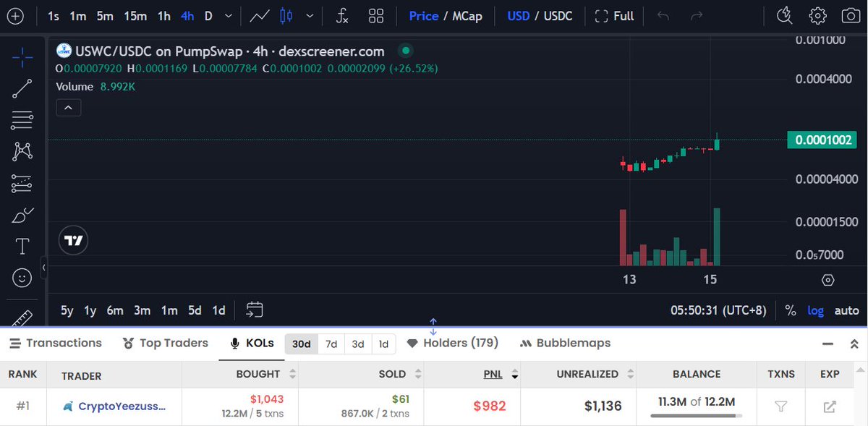Show values in USDC
Image resolution: width=868 pixels, height=426 pixels.
pyautogui.click(x=558, y=16)
